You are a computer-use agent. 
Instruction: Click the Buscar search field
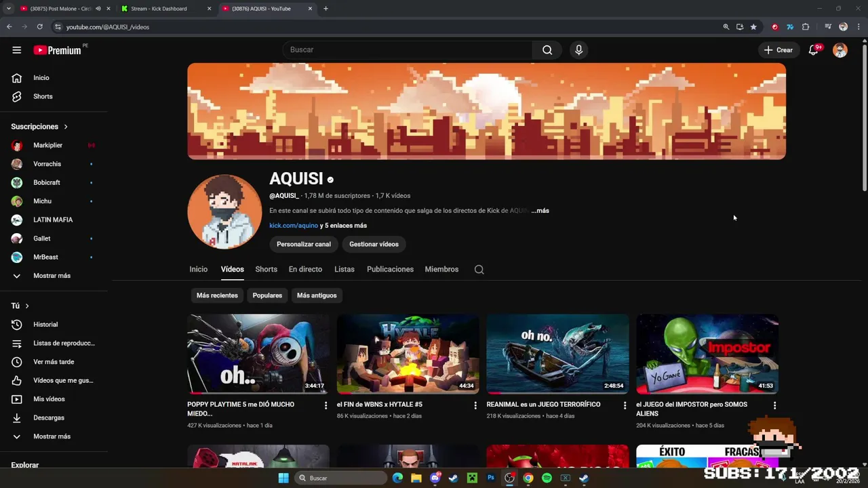point(407,49)
